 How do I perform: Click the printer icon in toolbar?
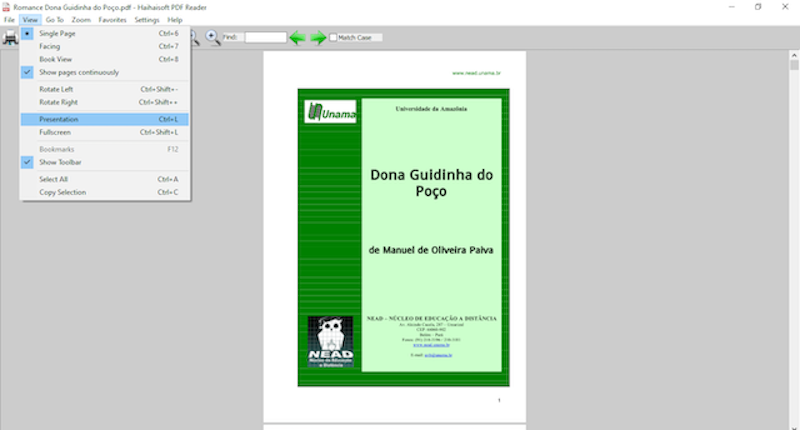tap(10, 38)
